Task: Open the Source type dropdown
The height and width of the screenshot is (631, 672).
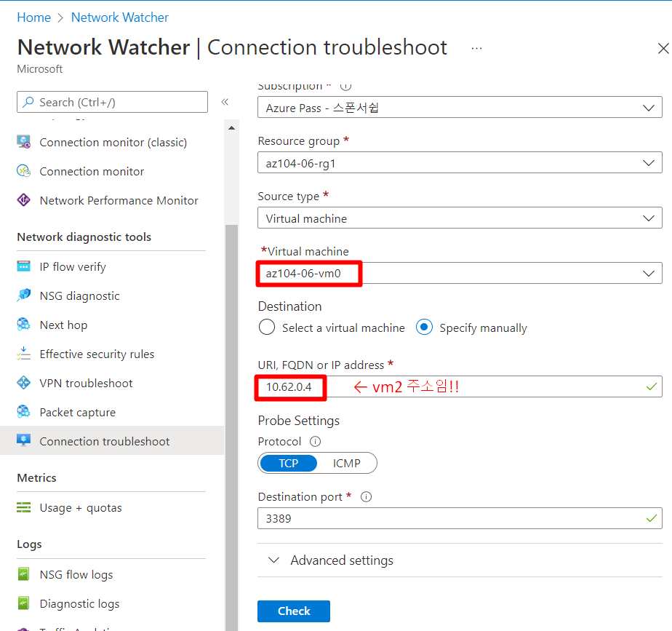Action: (460, 218)
